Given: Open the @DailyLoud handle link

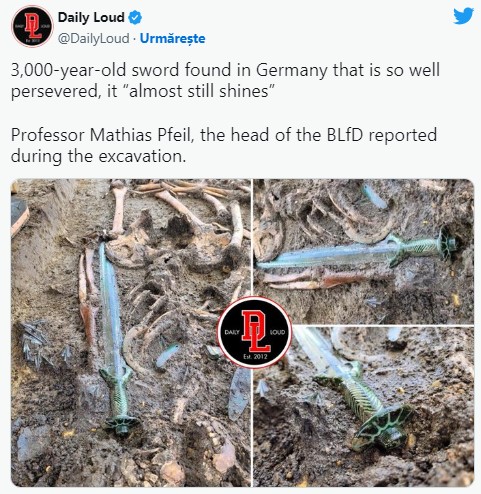Looking at the screenshot, I should (x=93, y=38).
